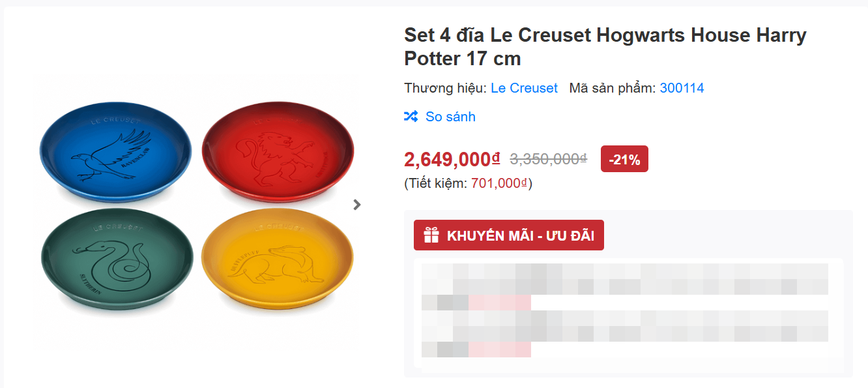Click the gift box icon

click(431, 235)
